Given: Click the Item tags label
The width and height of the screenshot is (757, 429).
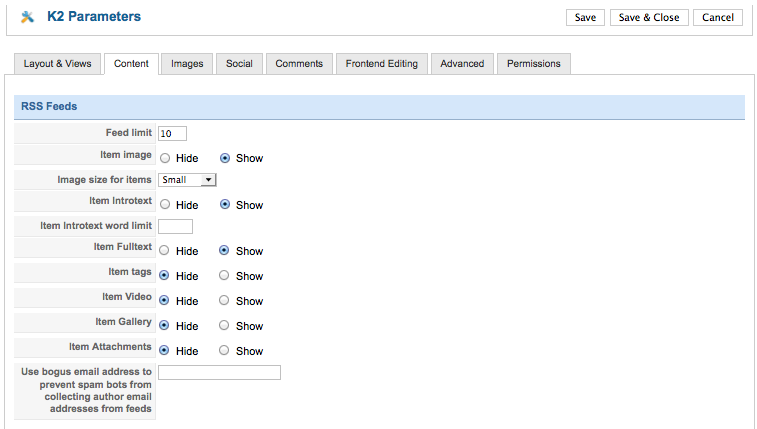Looking at the screenshot, I should [x=130, y=272].
